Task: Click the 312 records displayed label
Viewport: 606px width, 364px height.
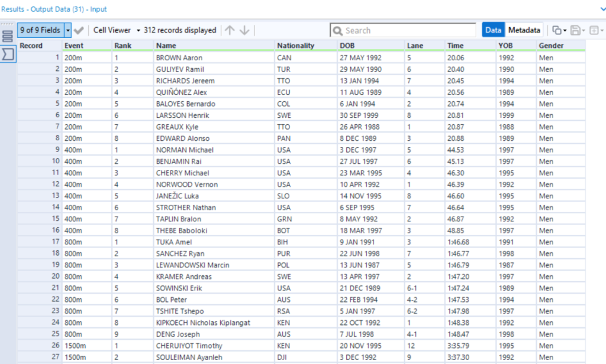Action: 180,30
